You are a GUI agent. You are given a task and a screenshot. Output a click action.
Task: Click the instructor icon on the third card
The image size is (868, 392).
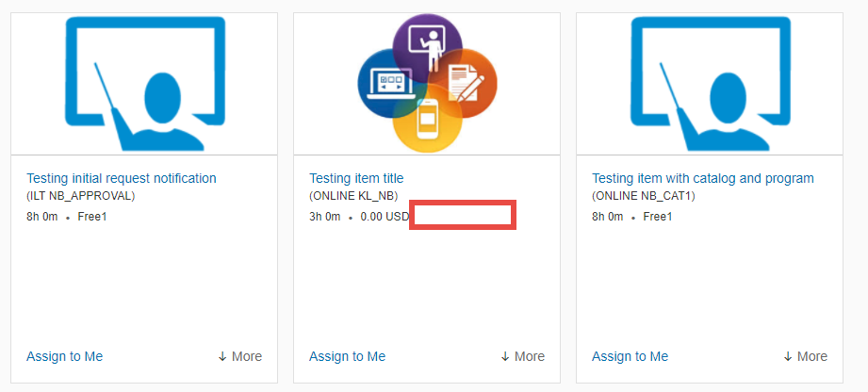coord(711,84)
